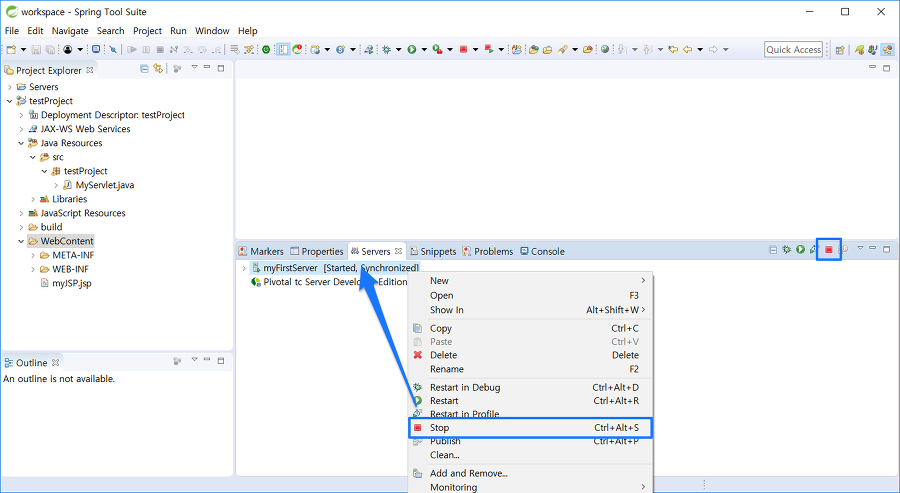The height and width of the screenshot is (493, 900).
Task: Open the Run menu
Action: [178, 31]
